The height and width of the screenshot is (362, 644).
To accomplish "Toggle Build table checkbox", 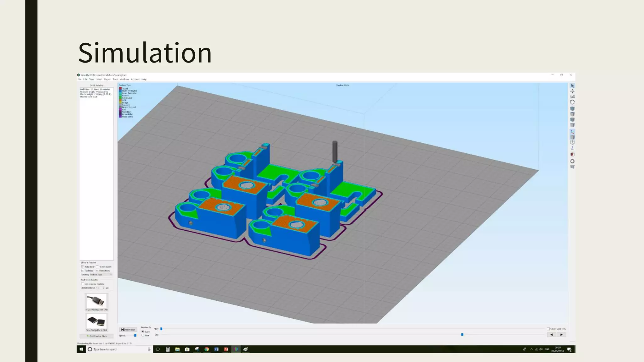I will point(83,266).
